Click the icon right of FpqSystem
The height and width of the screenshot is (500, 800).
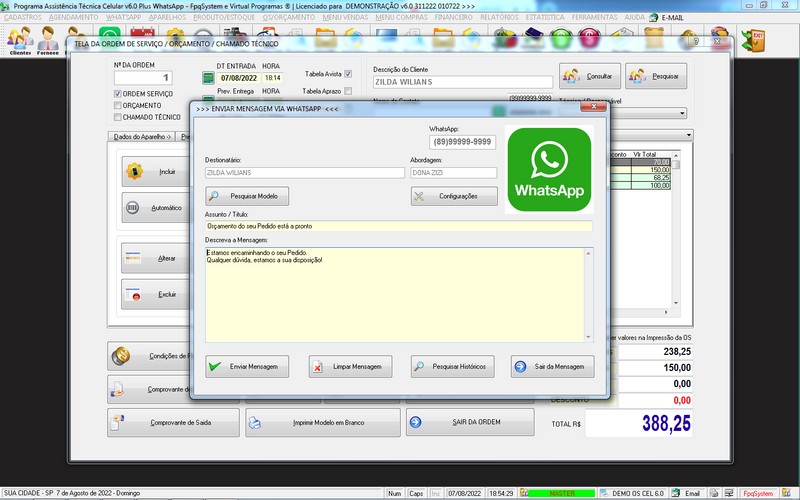coord(786,493)
